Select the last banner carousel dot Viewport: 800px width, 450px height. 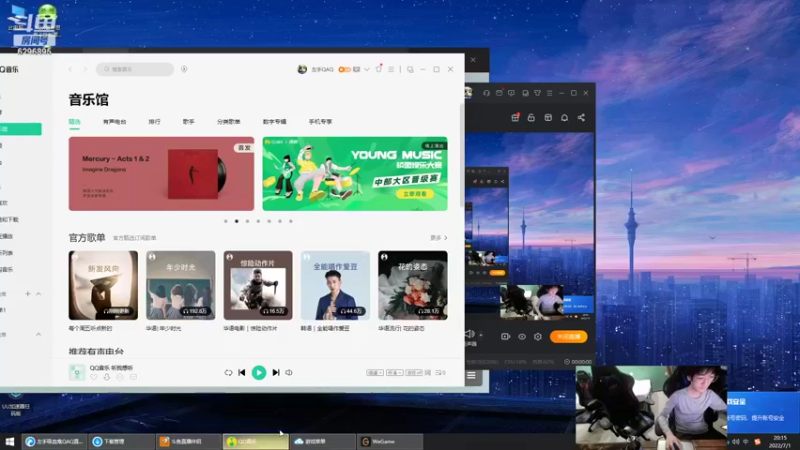coord(291,221)
